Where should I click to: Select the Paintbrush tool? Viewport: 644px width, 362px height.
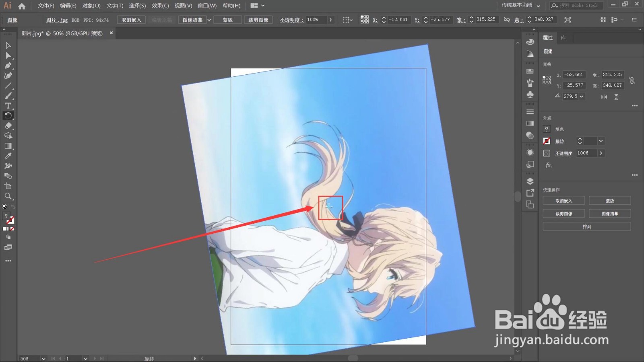pos(8,96)
